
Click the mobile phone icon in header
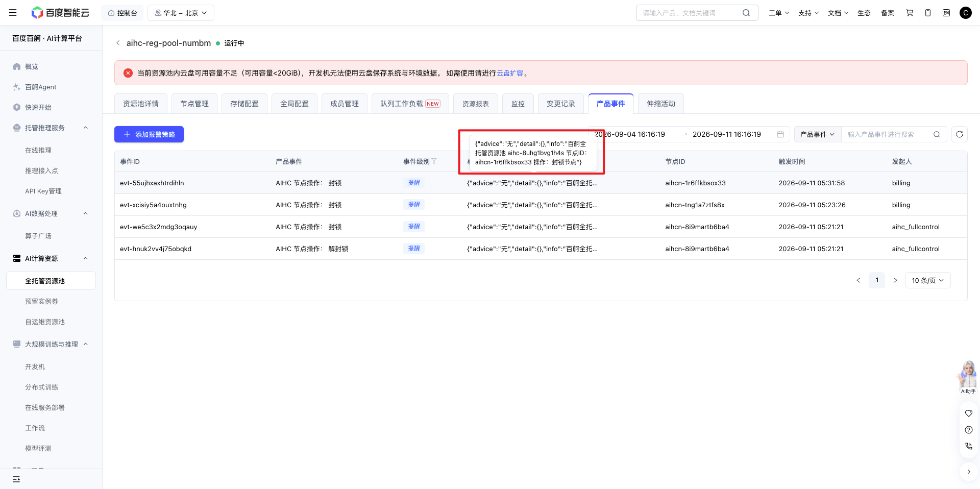coord(928,13)
